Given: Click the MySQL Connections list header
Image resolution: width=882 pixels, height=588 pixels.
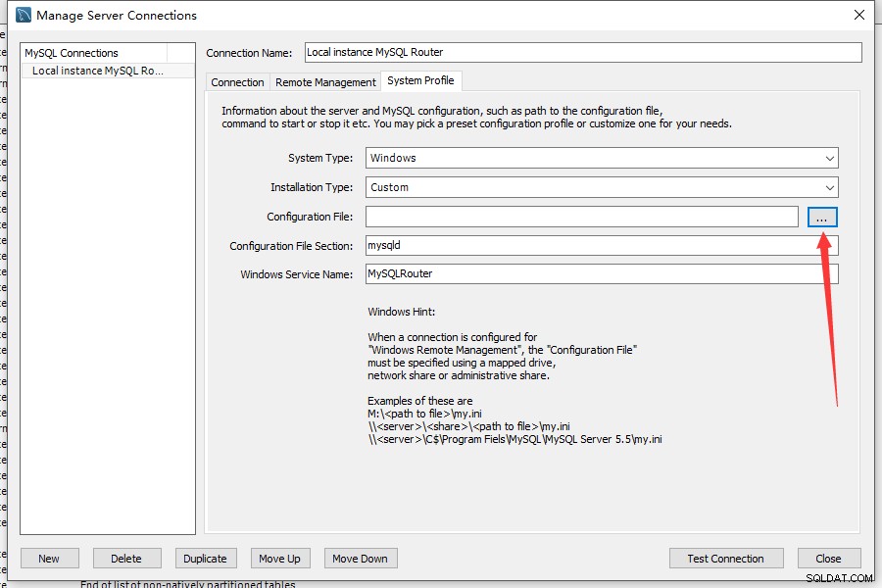Looking at the screenshot, I should [x=94, y=53].
